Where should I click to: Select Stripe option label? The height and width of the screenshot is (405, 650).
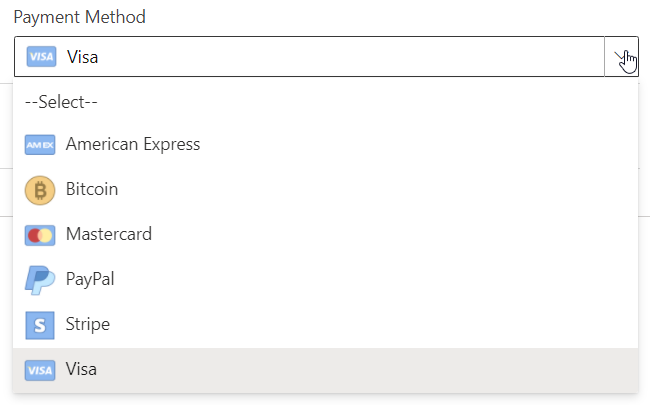pos(87,324)
